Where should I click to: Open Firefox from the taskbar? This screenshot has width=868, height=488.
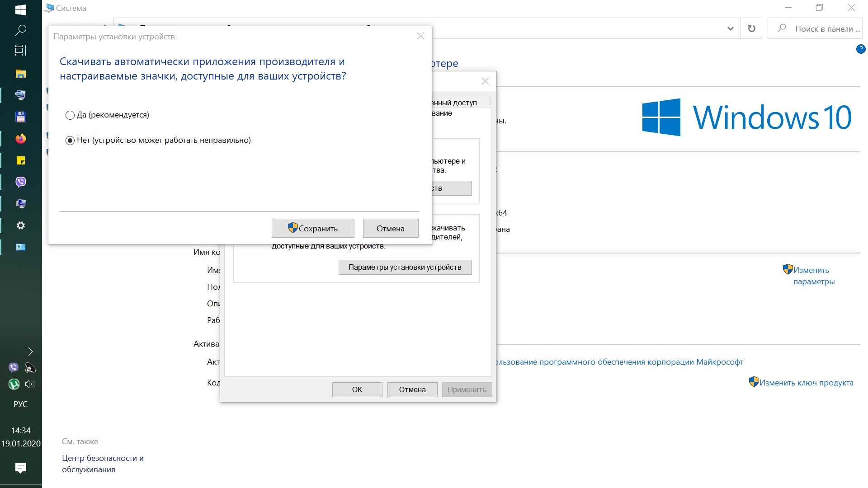(x=21, y=139)
